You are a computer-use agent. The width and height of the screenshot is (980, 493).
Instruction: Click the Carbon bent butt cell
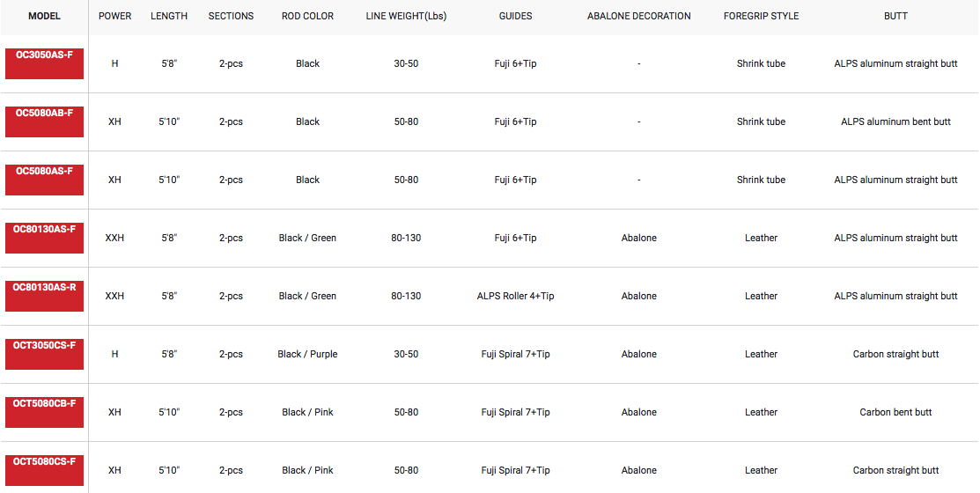[x=895, y=412]
